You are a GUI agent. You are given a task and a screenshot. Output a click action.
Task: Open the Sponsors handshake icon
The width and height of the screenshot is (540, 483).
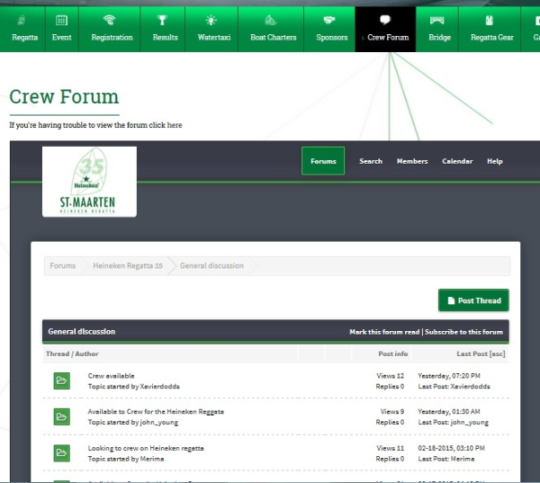coord(329,20)
